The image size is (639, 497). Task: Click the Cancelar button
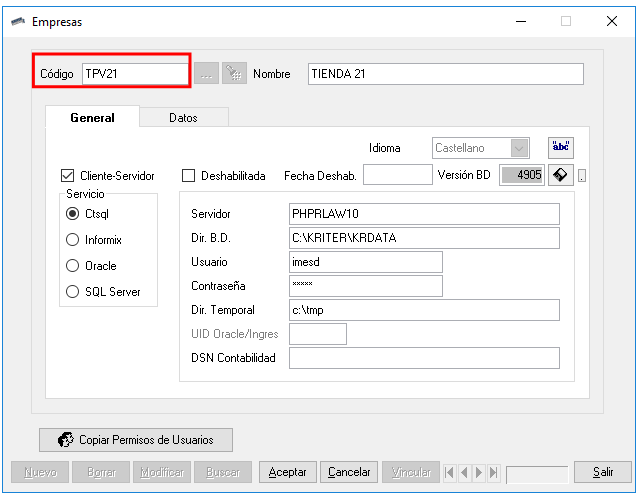350,472
